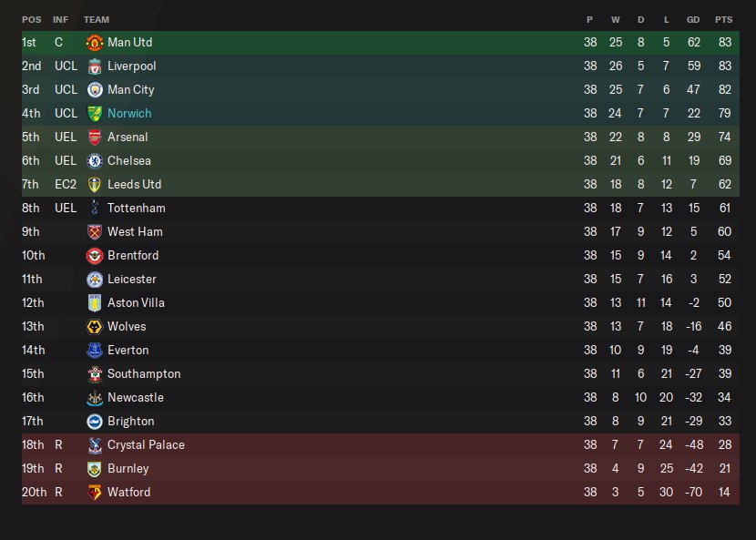756x540 pixels.
Task: Open the West Ham team link
Action: click(135, 232)
